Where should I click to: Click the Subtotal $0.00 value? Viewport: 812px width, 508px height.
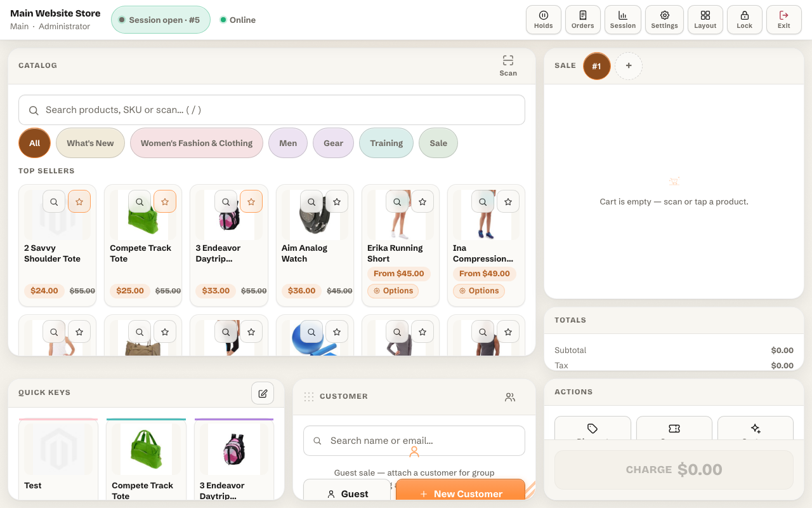pos(782,351)
